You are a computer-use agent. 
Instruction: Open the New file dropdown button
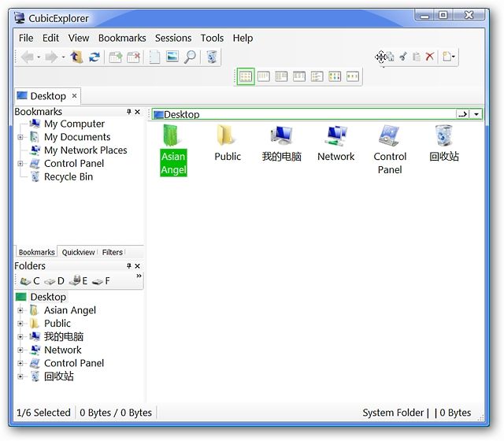click(448, 57)
